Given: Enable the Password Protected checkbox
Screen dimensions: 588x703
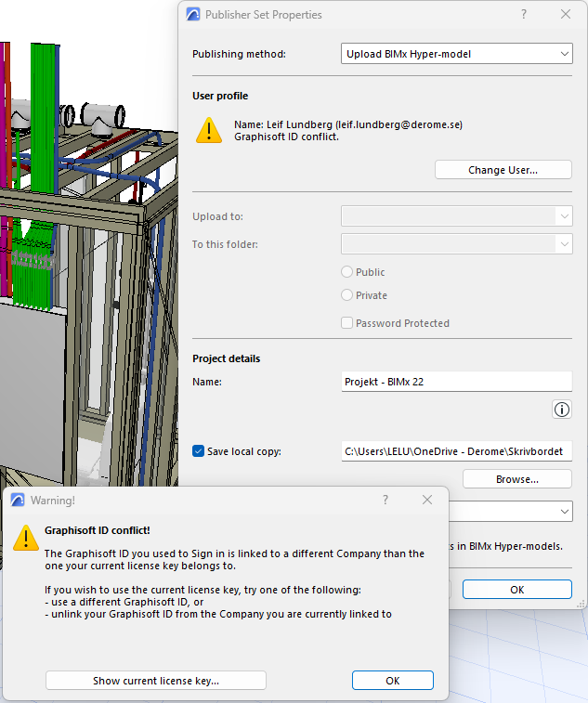Looking at the screenshot, I should 346,323.
